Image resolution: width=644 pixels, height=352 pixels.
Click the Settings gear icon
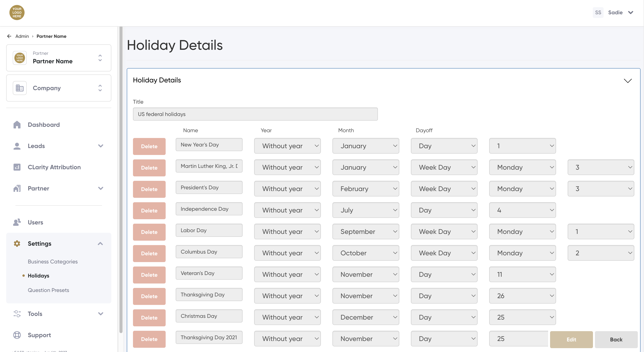[x=17, y=243]
